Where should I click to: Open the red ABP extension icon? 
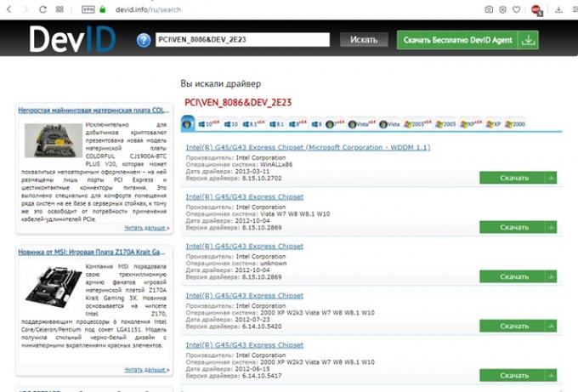(536, 10)
